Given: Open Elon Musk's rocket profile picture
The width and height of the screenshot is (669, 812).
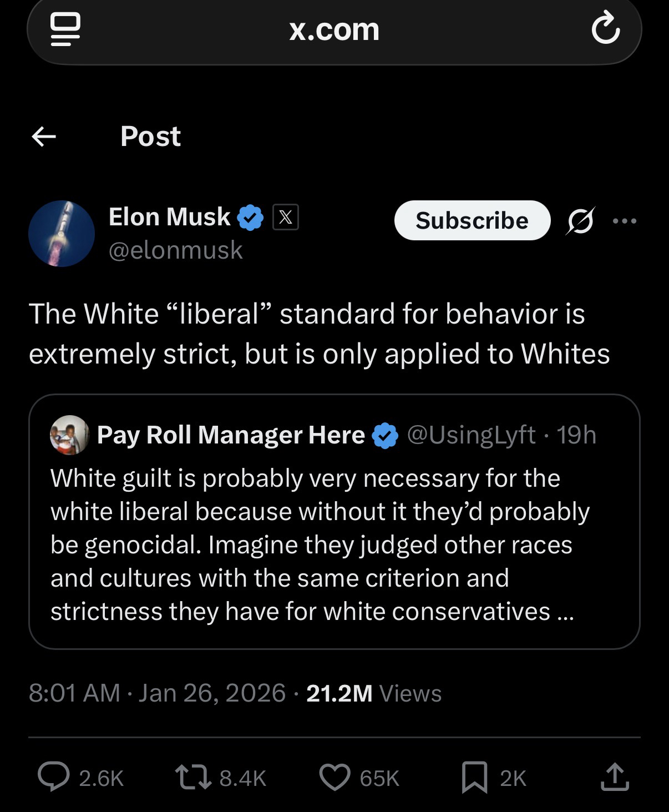Looking at the screenshot, I should (62, 234).
